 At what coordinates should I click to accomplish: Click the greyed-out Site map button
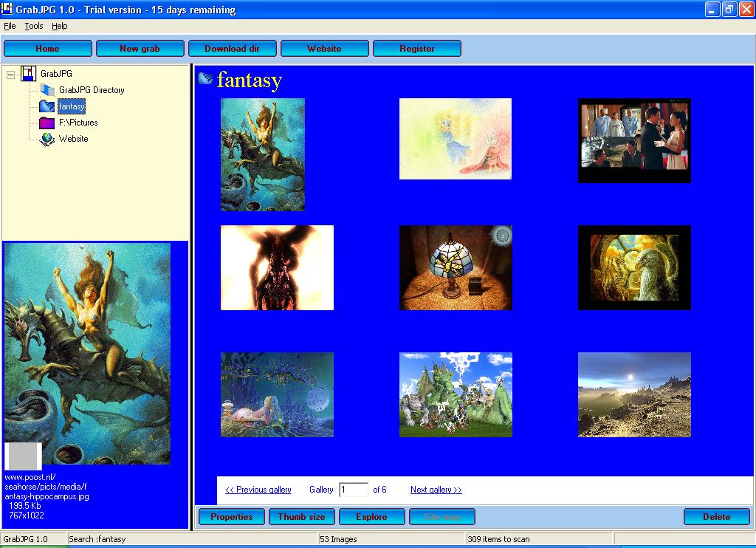(x=442, y=517)
